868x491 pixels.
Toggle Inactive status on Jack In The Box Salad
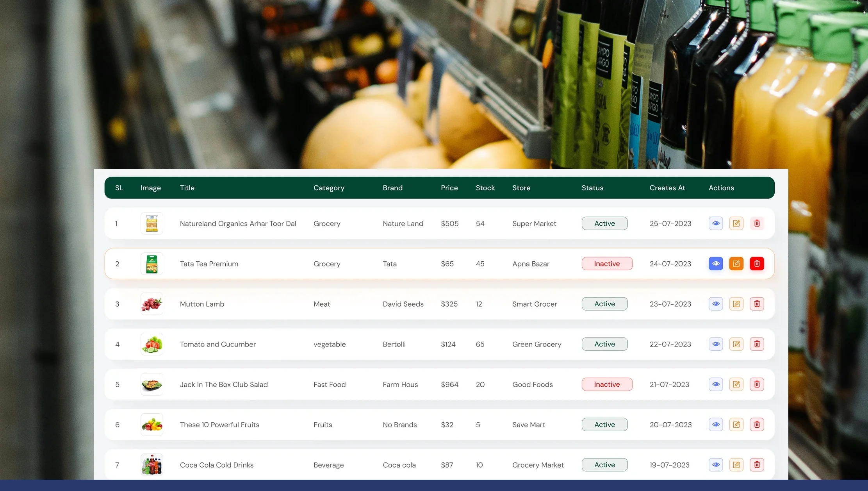click(x=607, y=384)
